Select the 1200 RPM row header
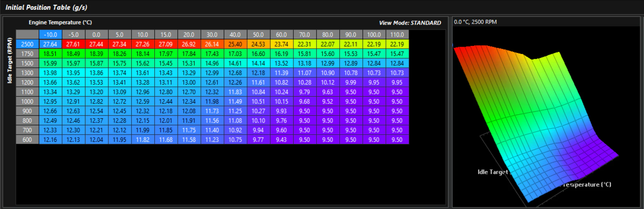The width and height of the screenshot is (644, 209). [27, 82]
